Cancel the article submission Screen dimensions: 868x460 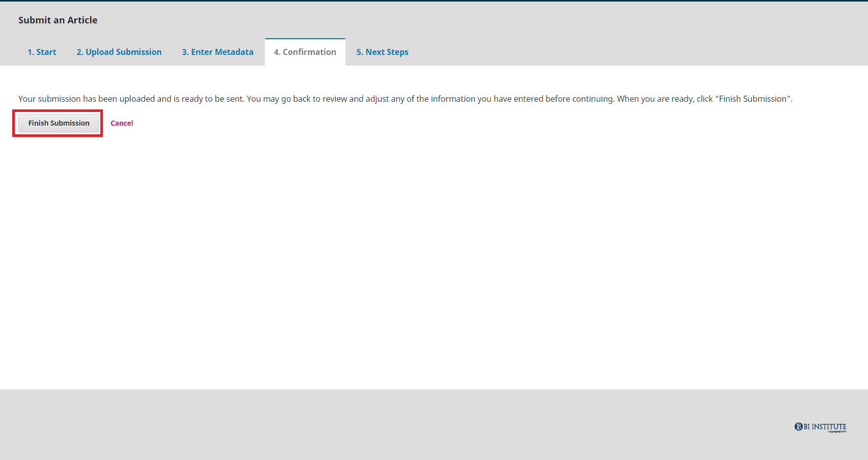[122, 123]
